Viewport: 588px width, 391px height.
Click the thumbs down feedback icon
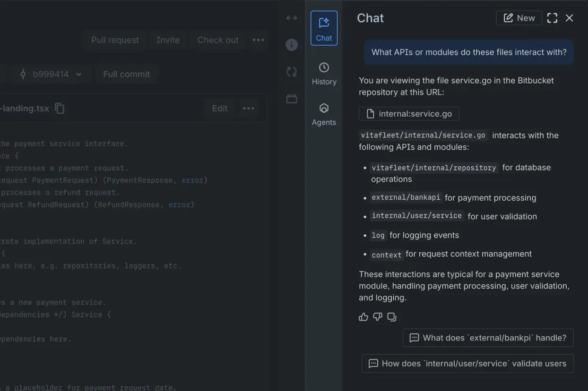coord(377,317)
